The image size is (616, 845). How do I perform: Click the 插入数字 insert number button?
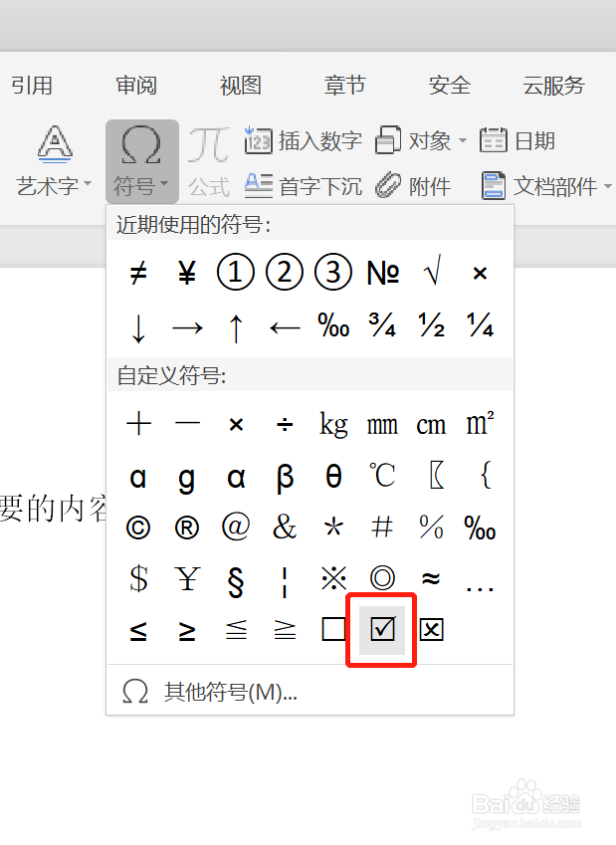pos(303,141)
